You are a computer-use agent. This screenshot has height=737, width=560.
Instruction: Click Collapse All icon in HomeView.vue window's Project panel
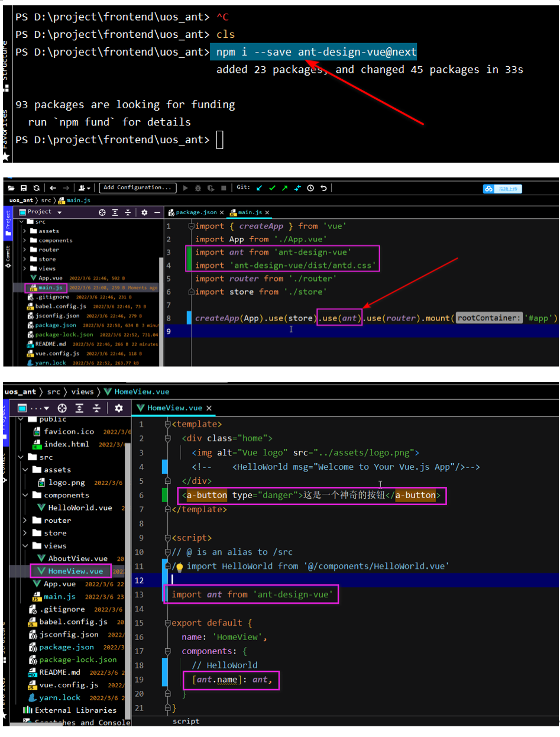click(x=96, y=408)
